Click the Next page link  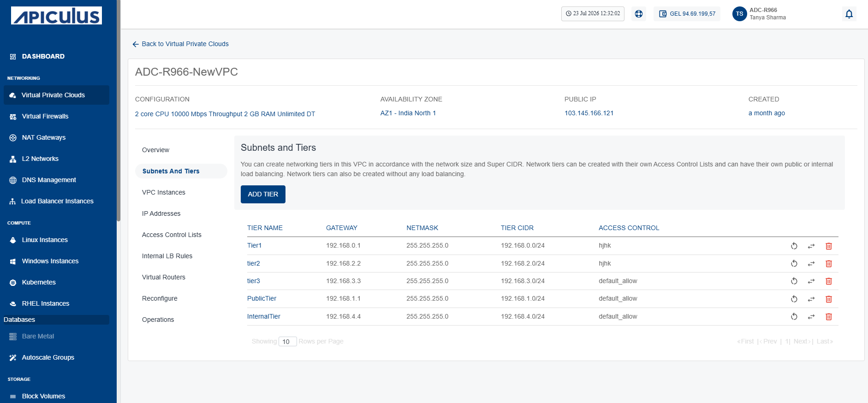[x=802, y=341]
